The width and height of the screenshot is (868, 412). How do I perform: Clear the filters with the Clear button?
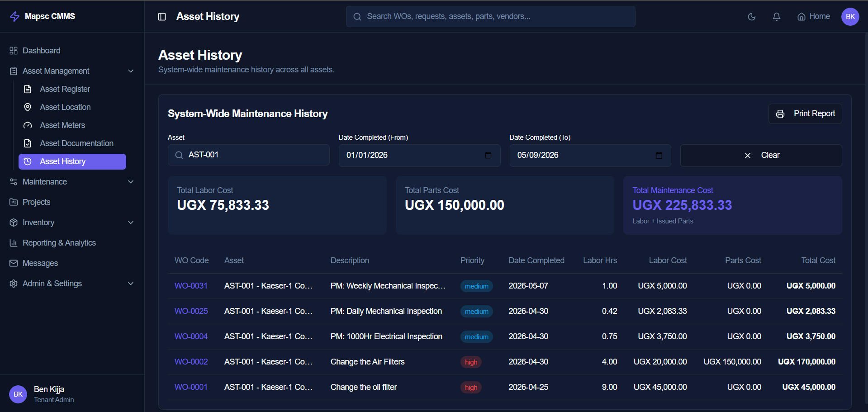point(761,156)
